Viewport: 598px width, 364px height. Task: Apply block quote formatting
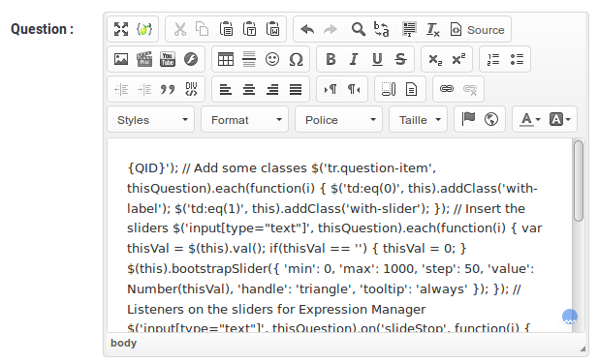click(x=168, y=89)
